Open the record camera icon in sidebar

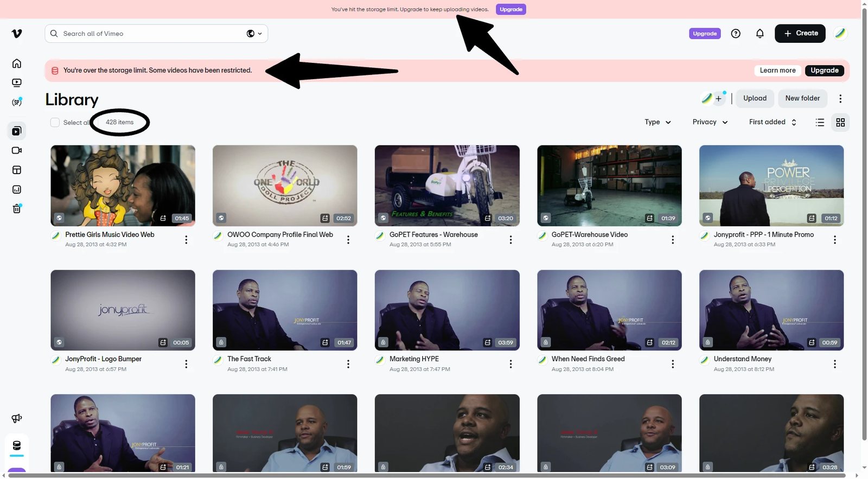point(17,150)
